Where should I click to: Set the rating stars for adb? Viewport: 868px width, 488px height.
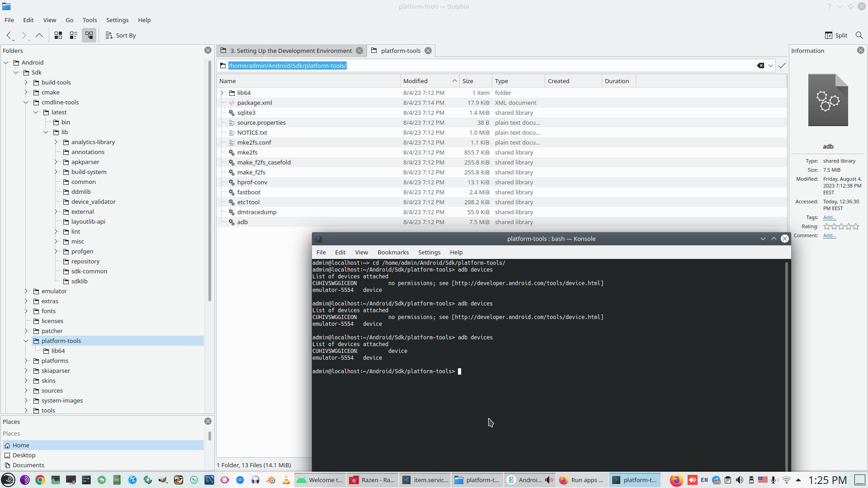(841, 226)
